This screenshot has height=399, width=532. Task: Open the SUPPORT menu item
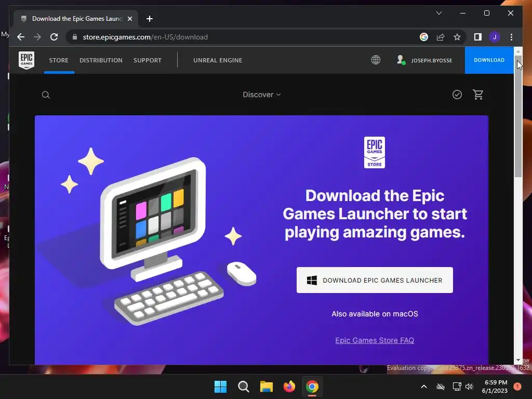147,60
